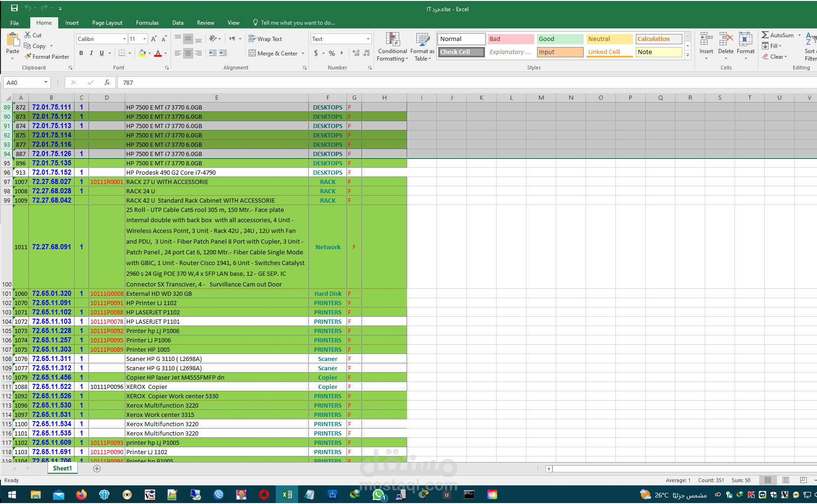Copy the selection using the Copy icon
The width and height of the screenshot is (817, 504).
27,46
